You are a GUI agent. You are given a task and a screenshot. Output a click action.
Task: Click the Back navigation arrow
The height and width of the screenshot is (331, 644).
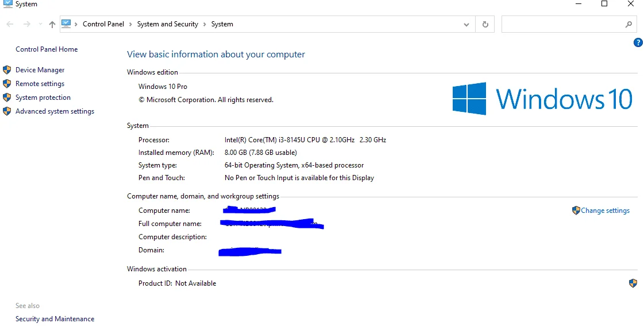(10, 24)
